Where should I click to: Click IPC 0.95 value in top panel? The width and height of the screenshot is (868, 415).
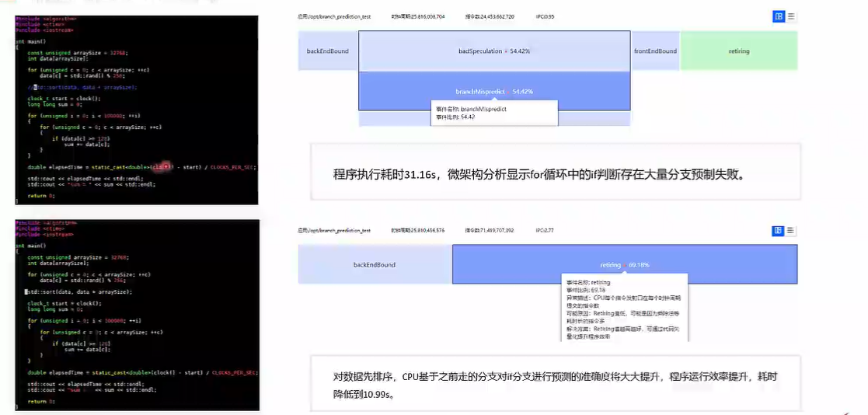[545, 16]
